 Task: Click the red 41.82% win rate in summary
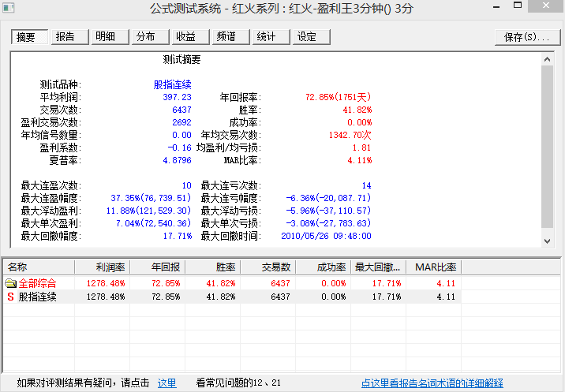(x=357, y=110)
